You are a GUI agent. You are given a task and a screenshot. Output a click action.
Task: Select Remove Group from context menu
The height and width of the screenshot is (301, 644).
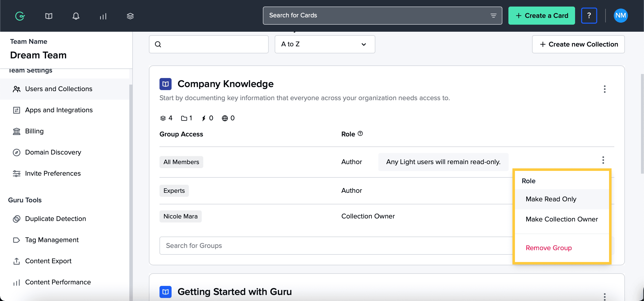click(x=549, y=248)
